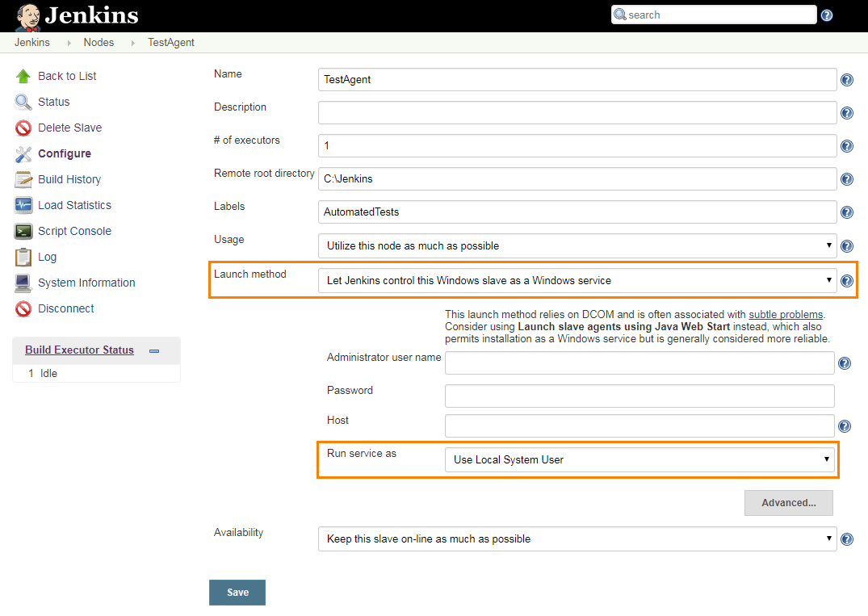Click the Jenkins butler logo icon
This screenshot has width=868, height=616.
(27, 17)
